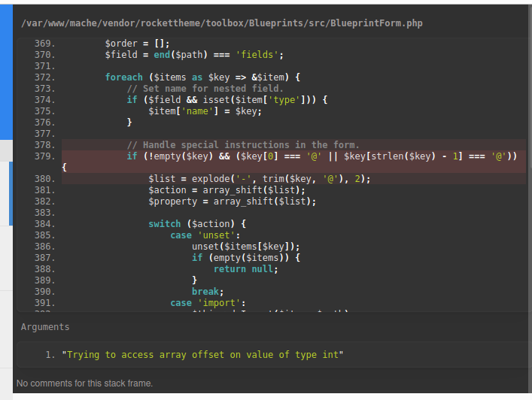Click highlighted comment 'Handle special instructions in the form.'

coord(243,145)
